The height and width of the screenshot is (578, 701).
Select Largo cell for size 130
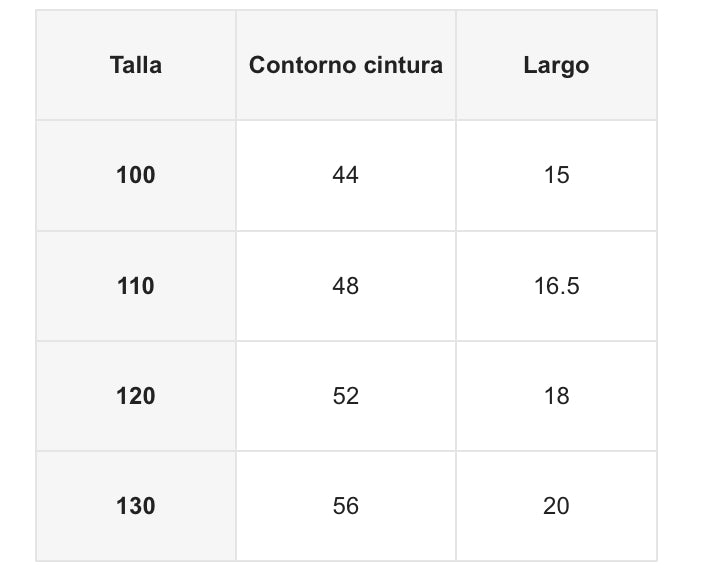coord(556,506)
